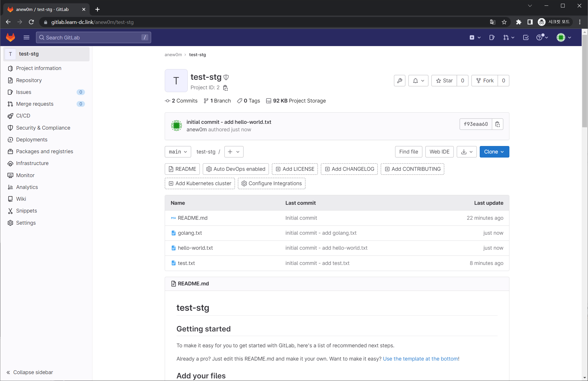588x381 pixels.
Task: Open Chrome extensions puzzle icon
Action: coord(519,22)
